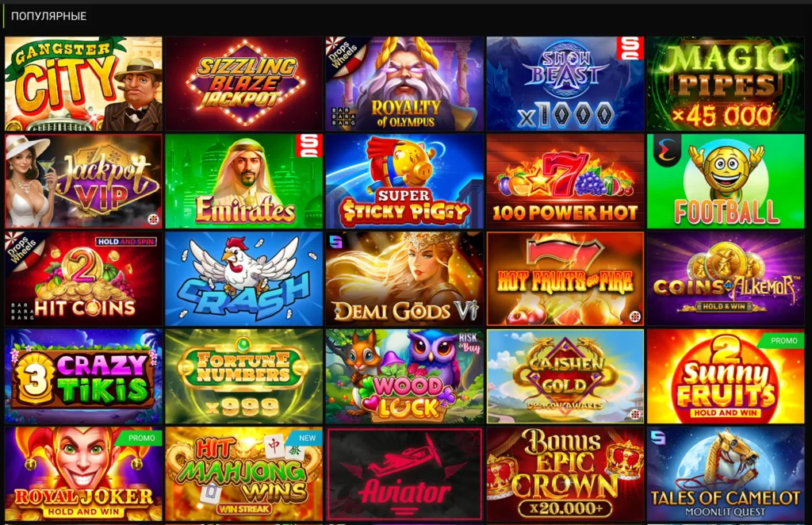Open 100 Power Hot slot
The height and width of the screenshot is (525, 812).
pos(565,182)
